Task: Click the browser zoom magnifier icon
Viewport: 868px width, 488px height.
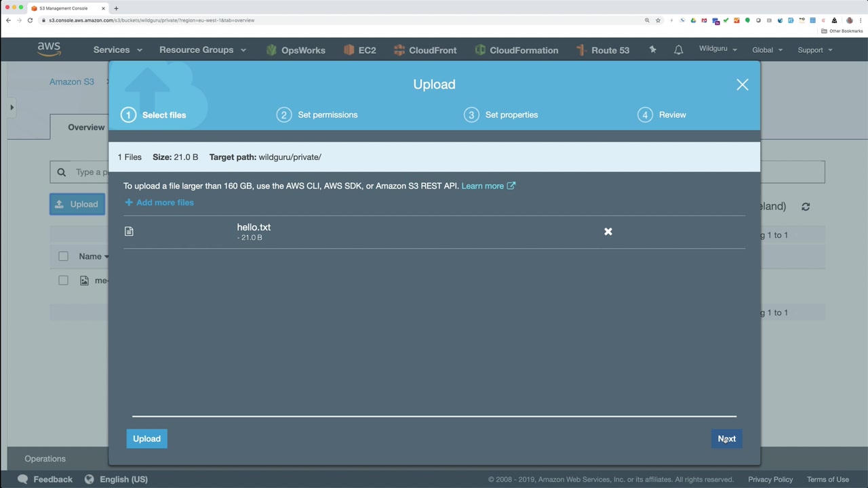Action: tap(647, 20)
